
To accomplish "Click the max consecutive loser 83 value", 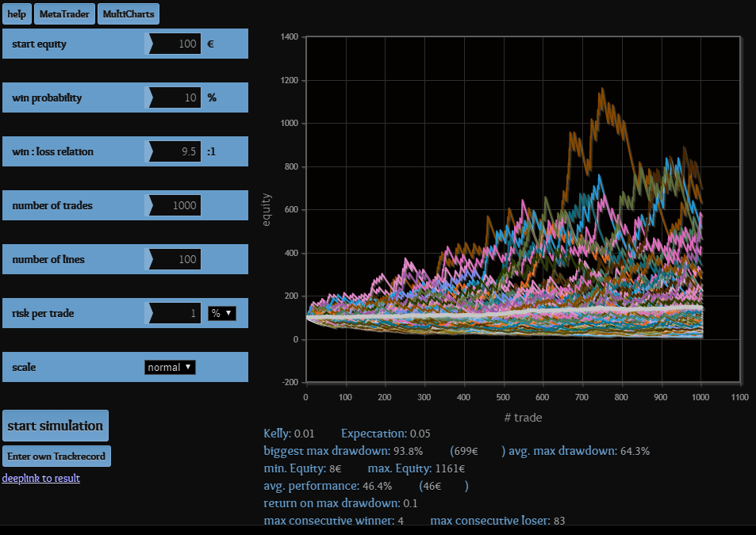I will tap(559, 521).
